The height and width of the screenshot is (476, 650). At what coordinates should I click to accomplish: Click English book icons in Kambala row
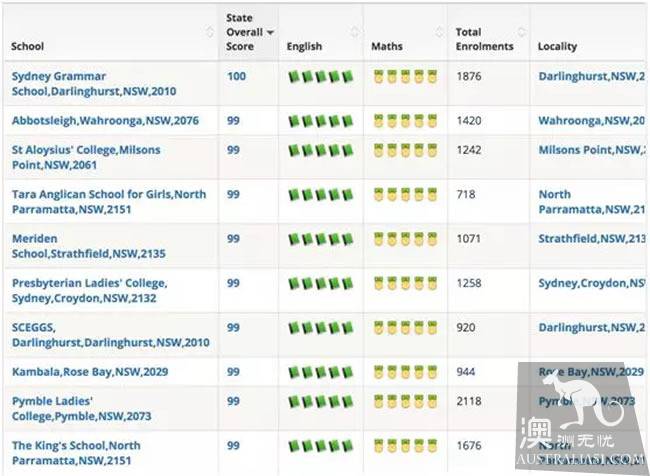click(x=320, y=372)
